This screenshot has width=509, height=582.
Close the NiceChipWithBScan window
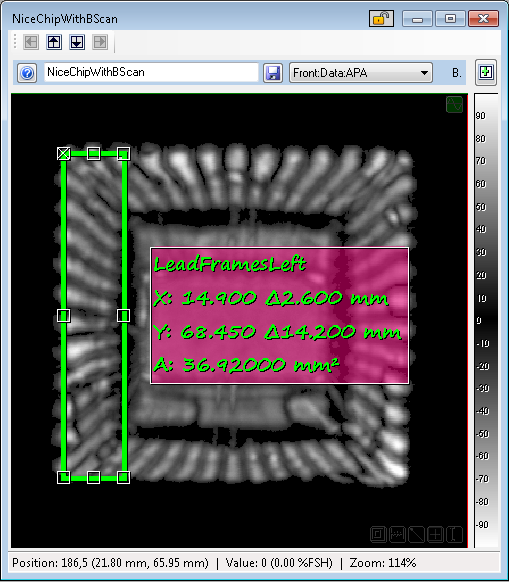pos(483,19)
